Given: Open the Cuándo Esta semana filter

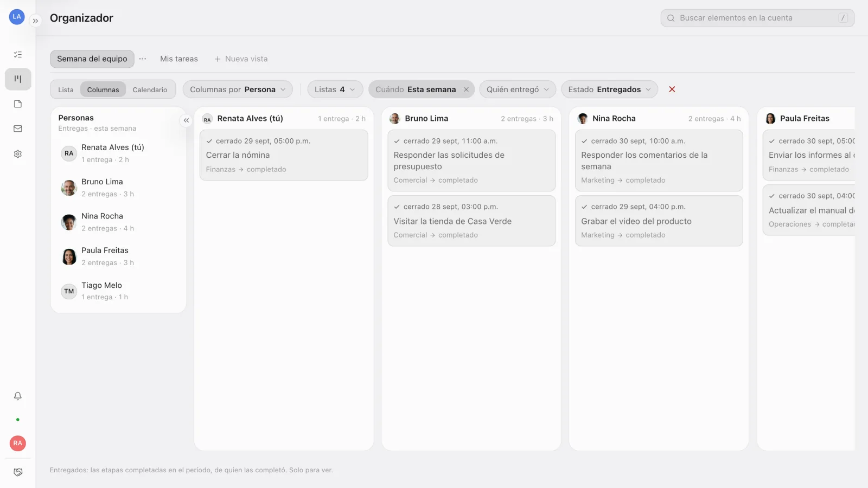Looking at the screenshot, I should coord(416,89).
